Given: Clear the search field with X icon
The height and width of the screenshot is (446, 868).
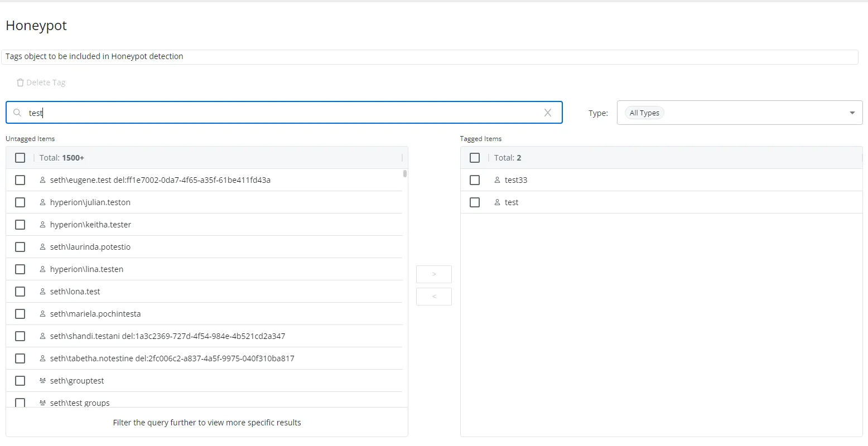Looking at the screenshot, I should pos(548,113).
